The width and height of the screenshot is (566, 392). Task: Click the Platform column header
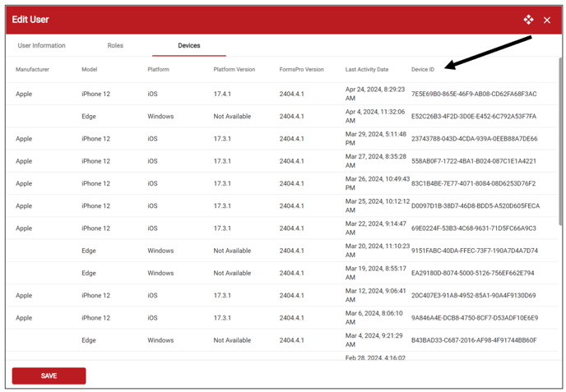[158, 69]
